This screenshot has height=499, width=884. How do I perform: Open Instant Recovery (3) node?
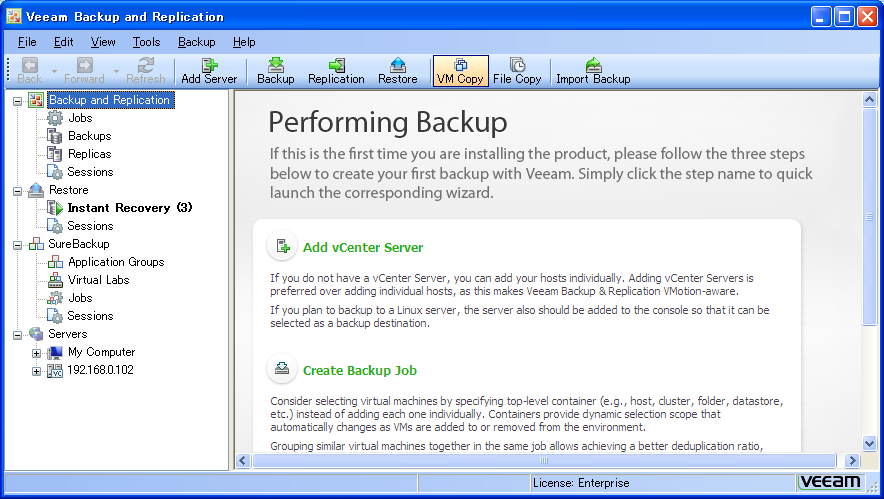point(130,208)
